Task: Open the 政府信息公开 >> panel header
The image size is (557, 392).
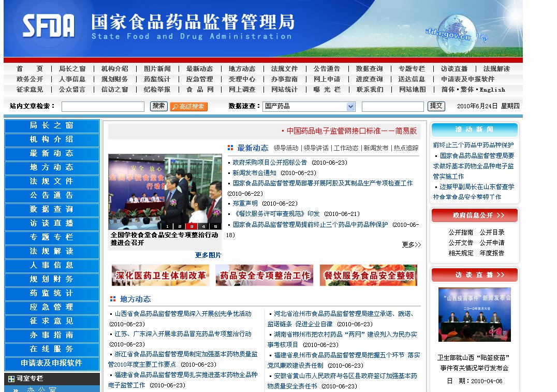Action: (x=475, y=215)
